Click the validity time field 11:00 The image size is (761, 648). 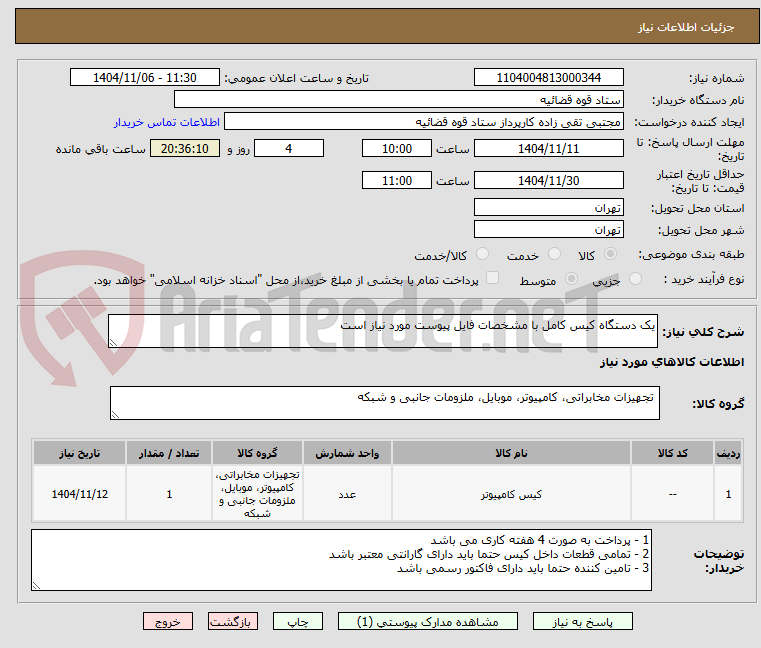[x=397, y=180]
